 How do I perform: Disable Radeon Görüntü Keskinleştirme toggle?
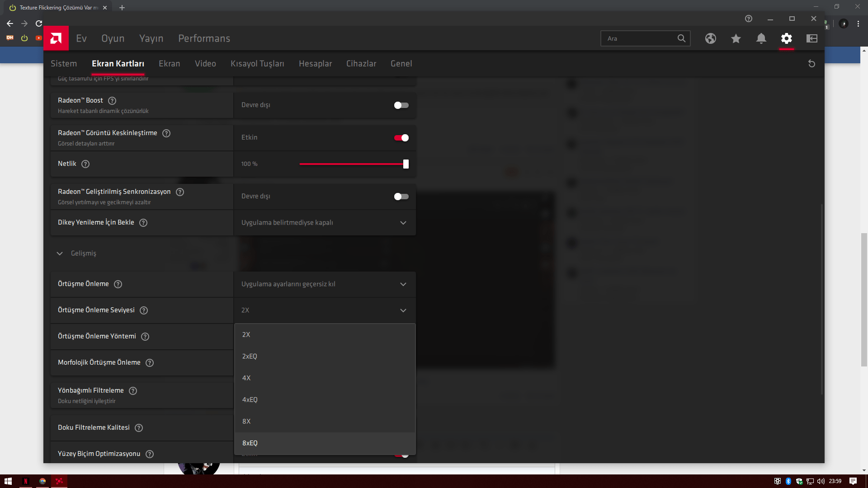401,138
